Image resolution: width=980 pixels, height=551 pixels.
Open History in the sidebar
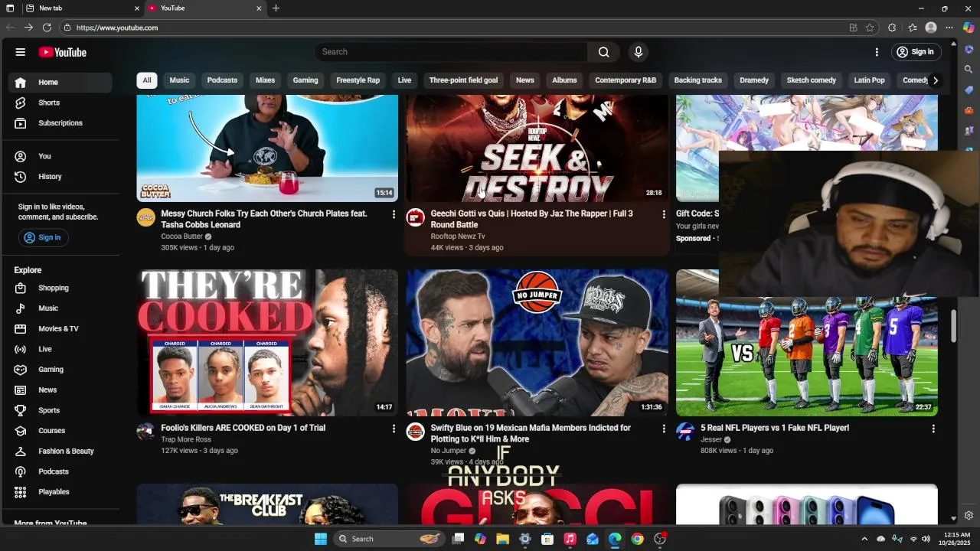pyautogui.click(x=60, y=177)
